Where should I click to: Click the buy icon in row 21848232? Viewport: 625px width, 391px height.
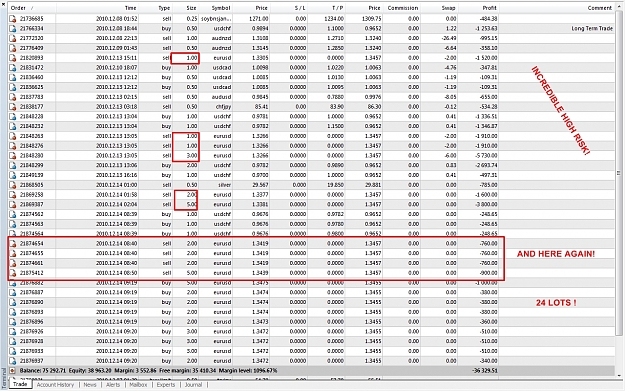coord(13,126)
